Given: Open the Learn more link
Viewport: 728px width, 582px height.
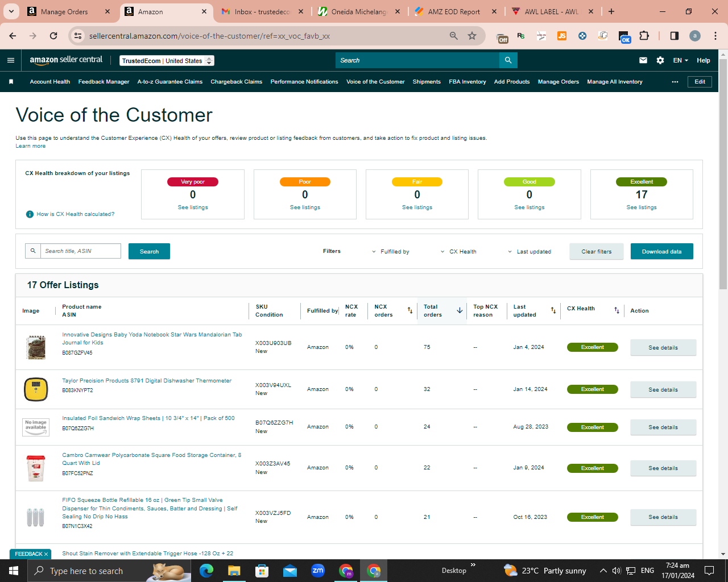Looking at the screenshot, I should click(x=31, y=146).
